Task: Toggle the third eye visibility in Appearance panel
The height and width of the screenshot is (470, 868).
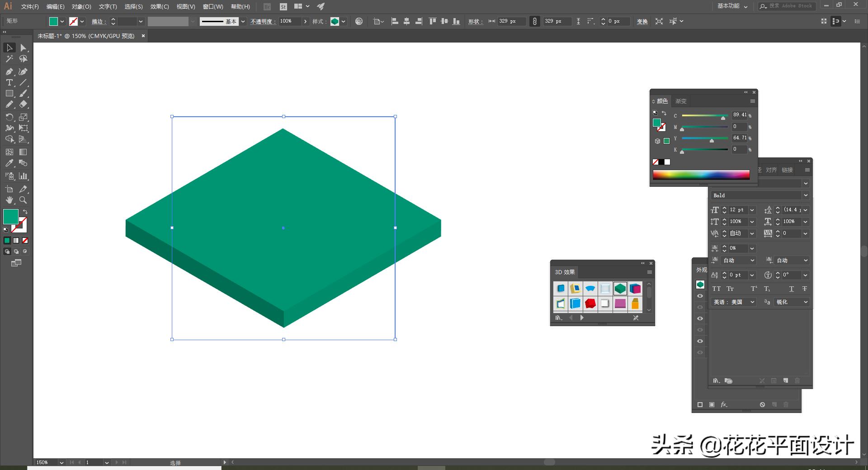Action: 700,318
